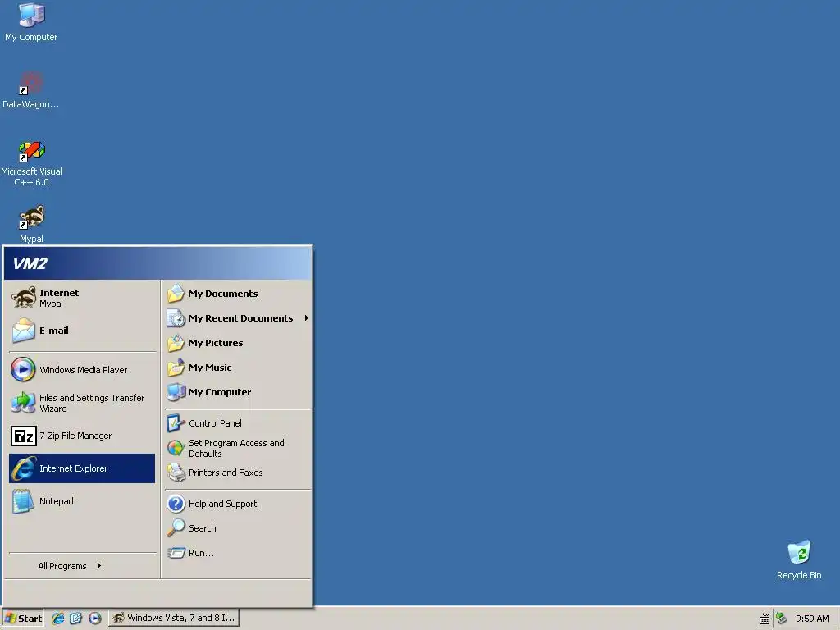Open E-mail from Start menu

(x=82, y=331)
